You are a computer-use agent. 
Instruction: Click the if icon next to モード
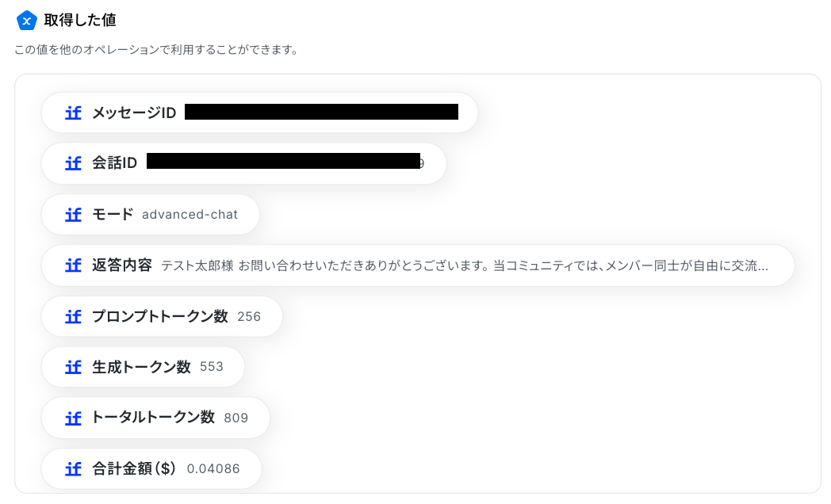click(73, 215)
